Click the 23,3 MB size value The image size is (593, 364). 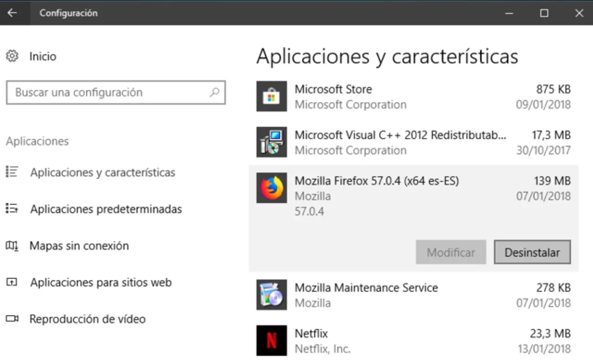point(550,333)
